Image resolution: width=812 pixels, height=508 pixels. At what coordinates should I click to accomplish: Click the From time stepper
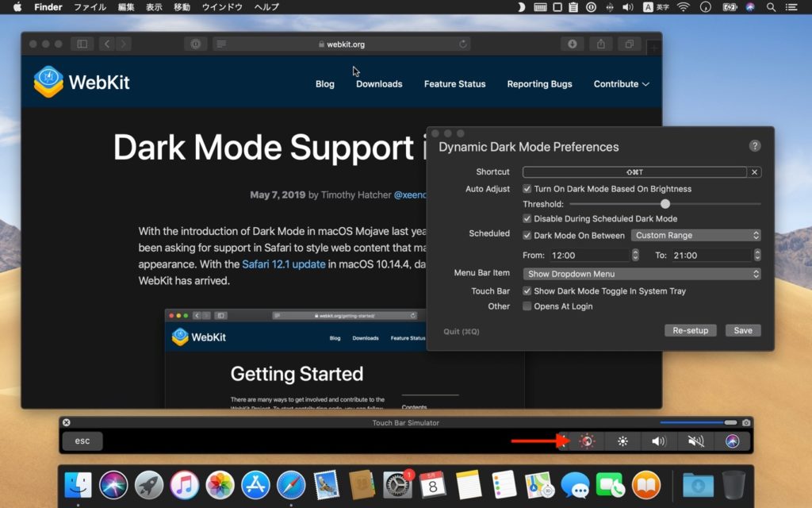[635, 255]
